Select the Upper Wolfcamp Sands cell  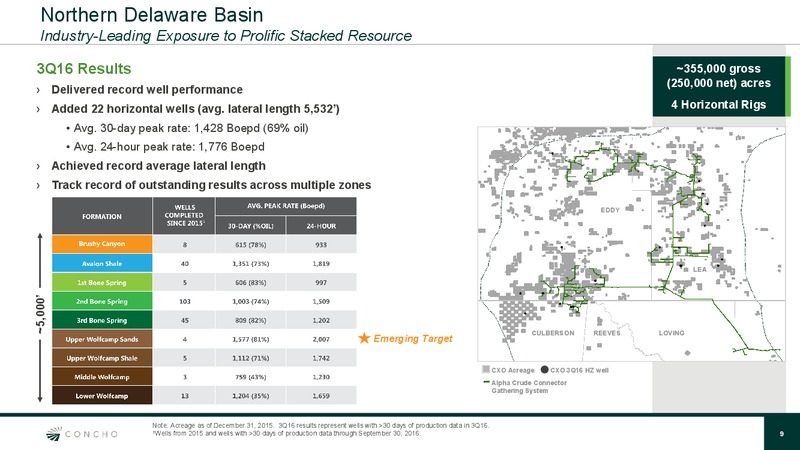(102, 339)
